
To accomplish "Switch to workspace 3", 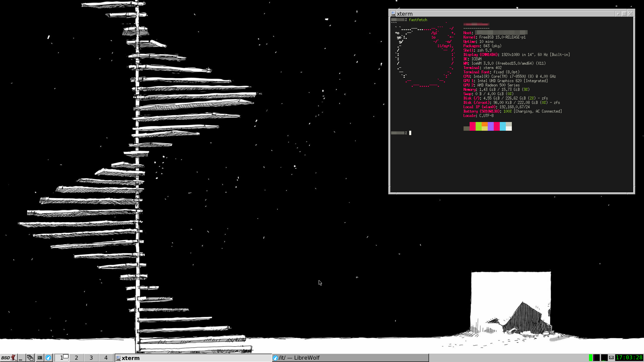I will [x=91, y=358].
